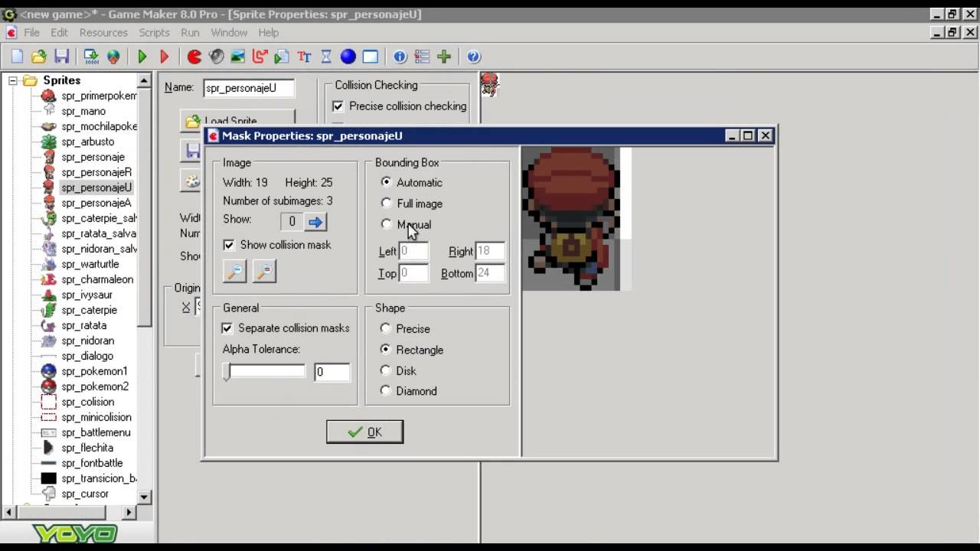980x551 pixels.
Task: Open the Help menu
Action: pyautogui.click(x=268, y=33)
